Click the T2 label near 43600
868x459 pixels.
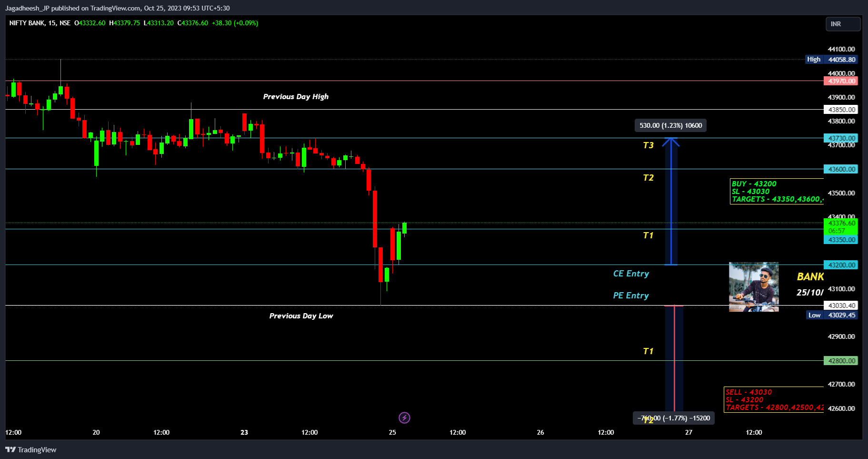pos(648,178)
